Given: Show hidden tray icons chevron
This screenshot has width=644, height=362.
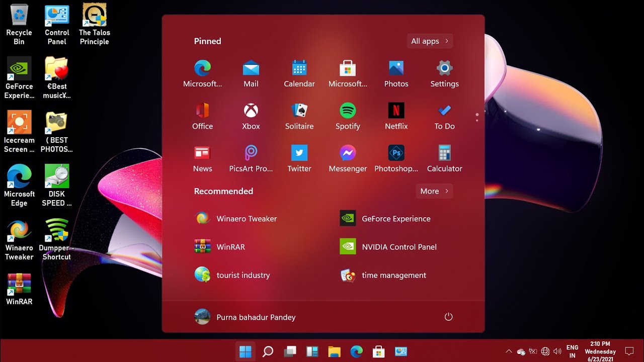Looking at the screenshot, I should click(509, 351).
